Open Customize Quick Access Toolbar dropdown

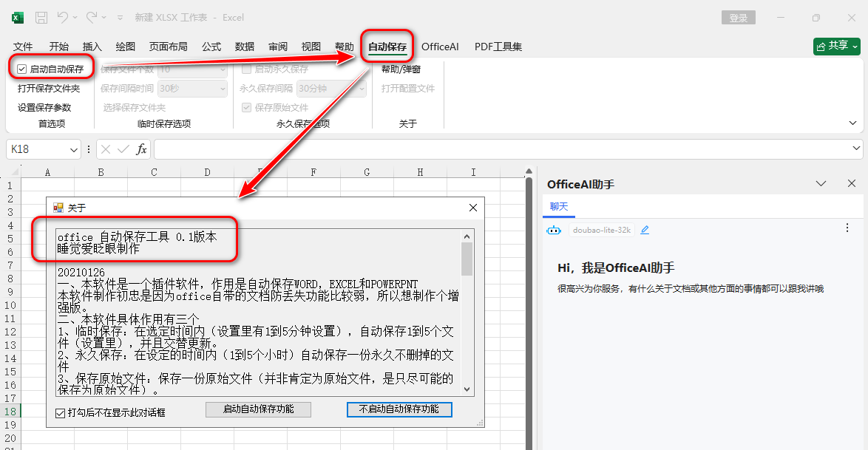pos(120,18)
